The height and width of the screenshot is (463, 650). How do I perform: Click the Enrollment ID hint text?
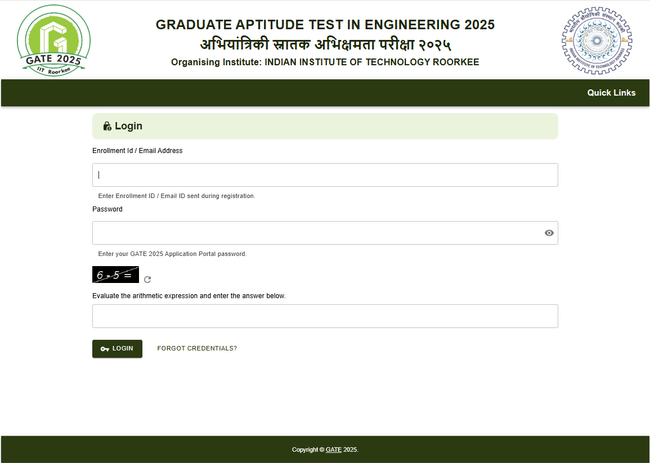[x=176, y=196]
